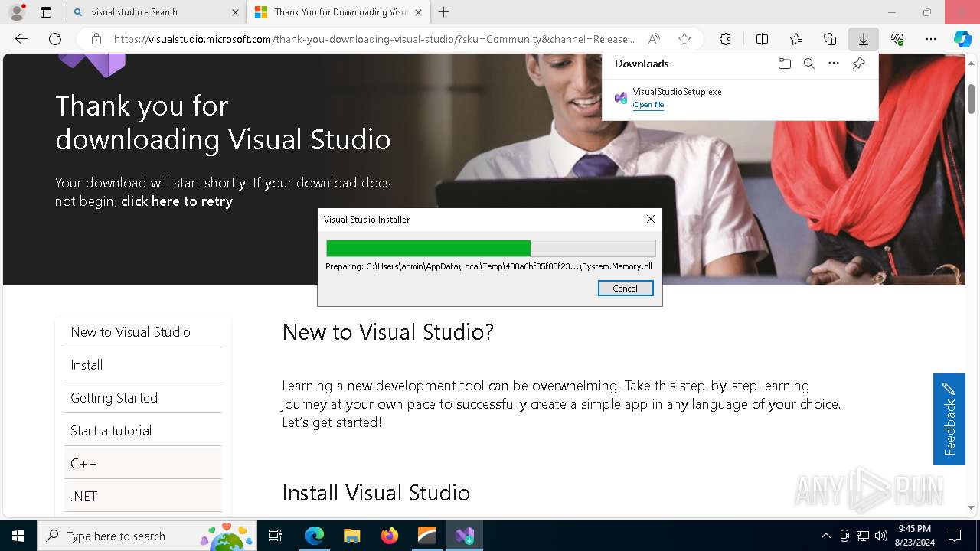
Task: Open volume control in tray
Action: pos(880,536)
